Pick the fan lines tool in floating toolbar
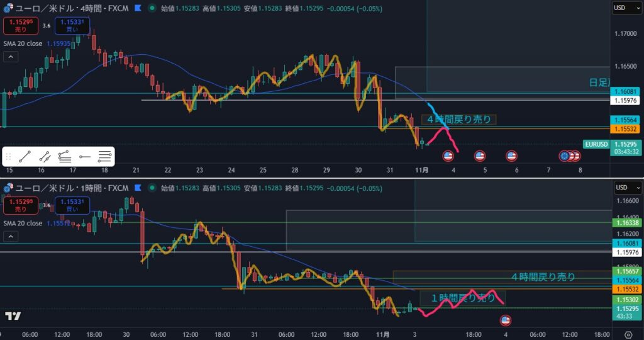Viewport: 644px width, 340px height. coord(65,156)
